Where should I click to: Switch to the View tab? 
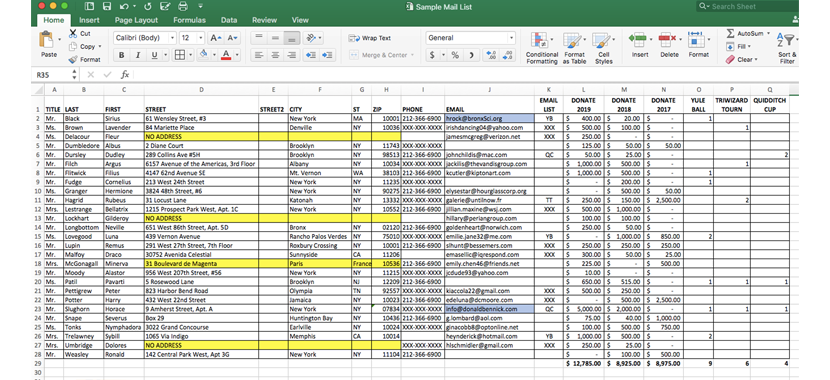click(300, 20)
